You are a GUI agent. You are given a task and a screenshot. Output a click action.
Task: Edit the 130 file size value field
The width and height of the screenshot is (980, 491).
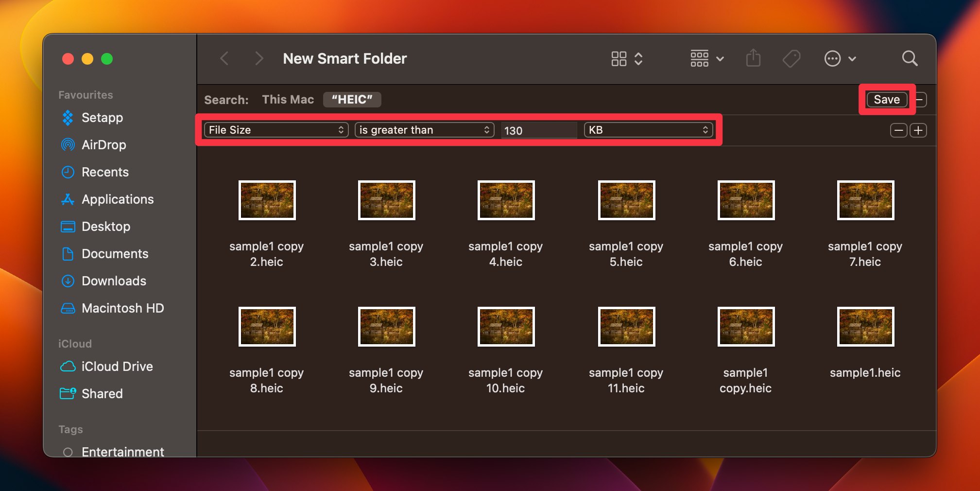pos(538,130)
